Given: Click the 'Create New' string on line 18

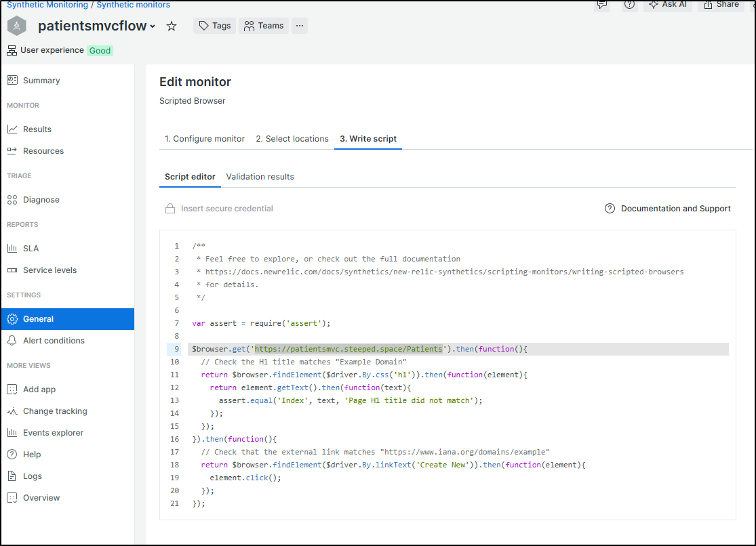Looking at the screenshot, I should (442, 465).
